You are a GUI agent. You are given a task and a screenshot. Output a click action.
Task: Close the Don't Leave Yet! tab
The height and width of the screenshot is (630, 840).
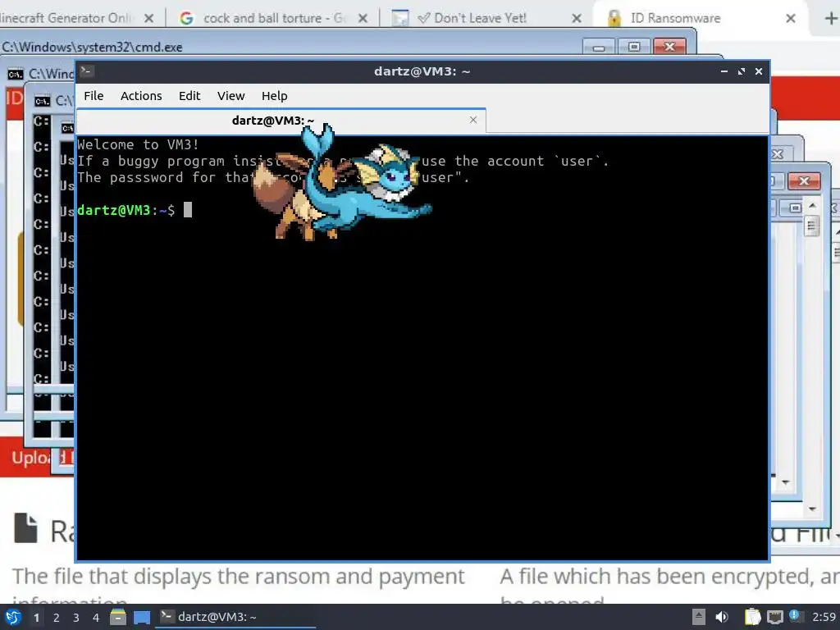coord(577,18)
